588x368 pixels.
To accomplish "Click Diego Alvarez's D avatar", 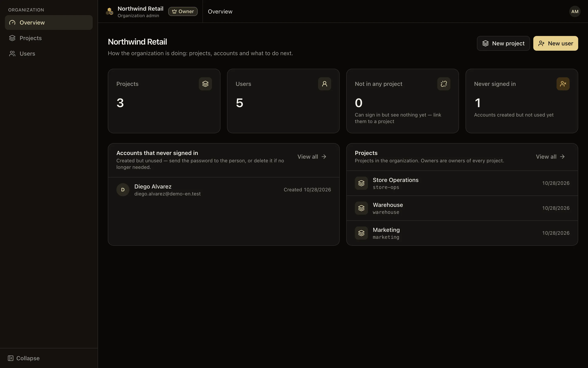I will point(123,190).
